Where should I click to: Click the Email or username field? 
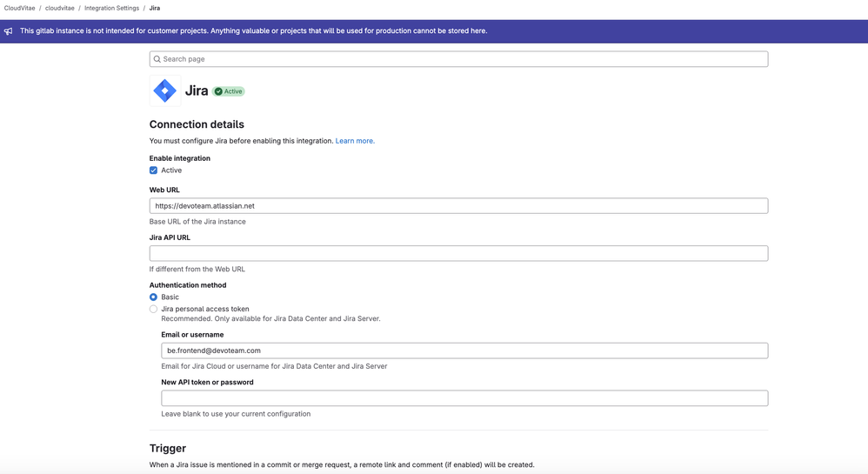click(464, 350)
